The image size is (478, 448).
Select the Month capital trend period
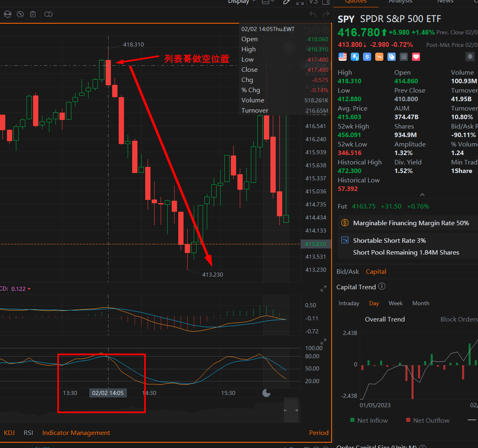coord(420,303)
